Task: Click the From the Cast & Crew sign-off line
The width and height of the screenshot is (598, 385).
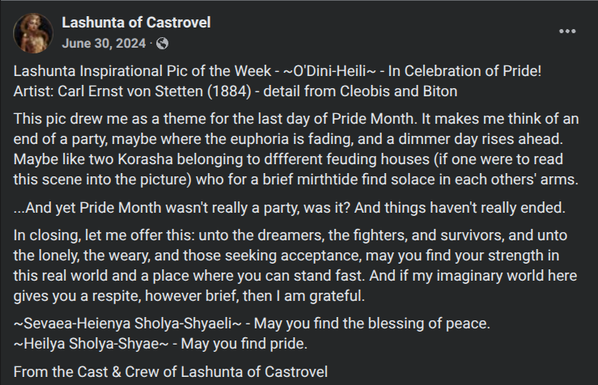Action: pos(170,372)
